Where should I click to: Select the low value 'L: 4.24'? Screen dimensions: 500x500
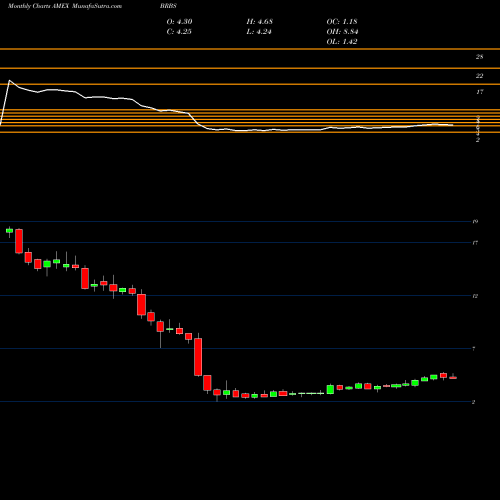tap(259, 32)
